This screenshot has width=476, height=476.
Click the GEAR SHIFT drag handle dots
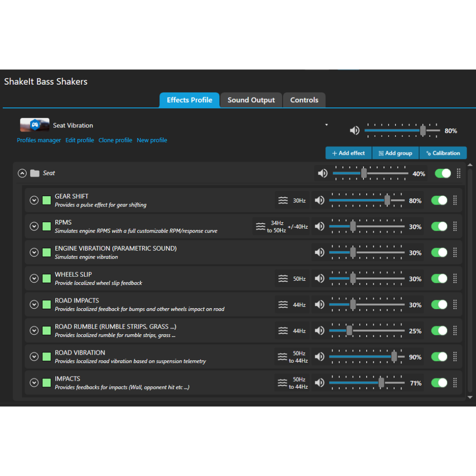[x=455, y=200]
